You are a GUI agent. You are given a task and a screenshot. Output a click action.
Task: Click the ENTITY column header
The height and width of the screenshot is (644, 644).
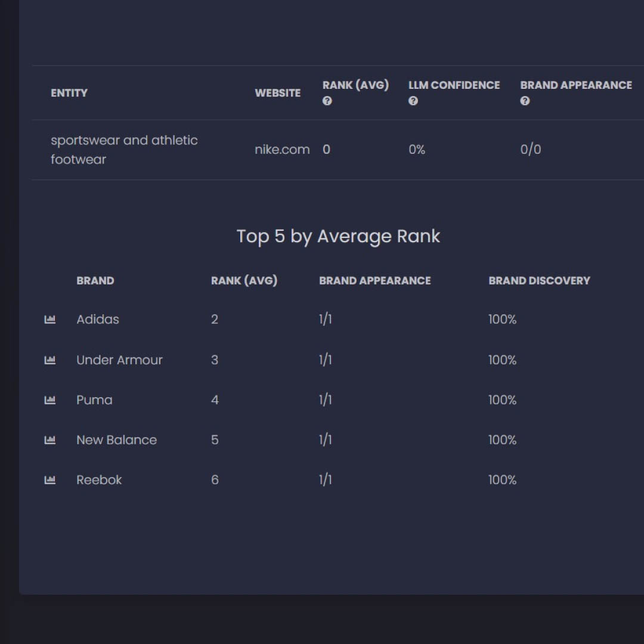[69, 93]
